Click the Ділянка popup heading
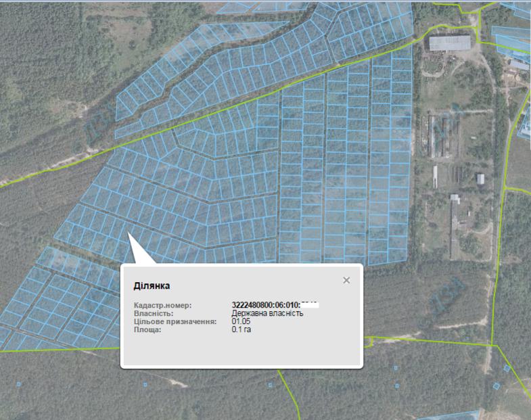 pyautogui.click(x=152, y=286)
